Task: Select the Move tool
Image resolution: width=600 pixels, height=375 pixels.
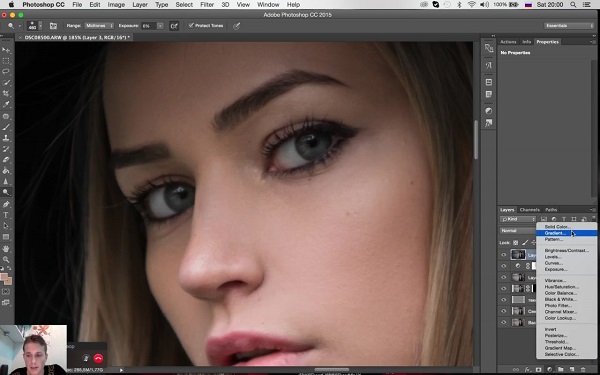Action: click(x=6, y=50)
